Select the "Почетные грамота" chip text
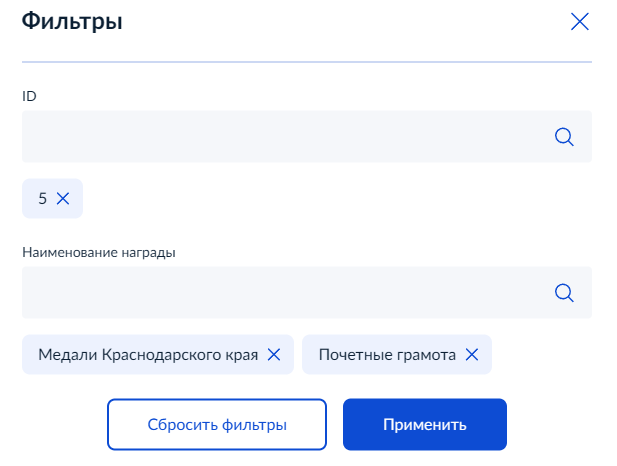This screenshot has width=617, height=466. click(x=387, y=354)
